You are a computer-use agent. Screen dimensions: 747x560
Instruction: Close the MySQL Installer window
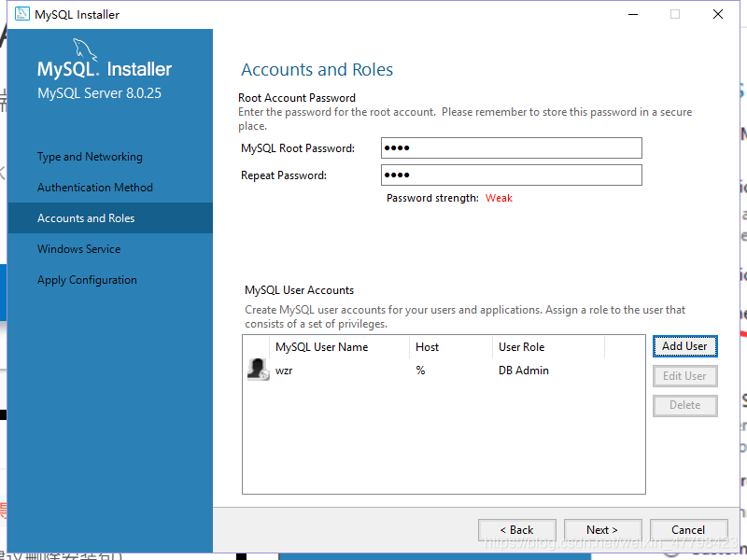click(717, 14)
